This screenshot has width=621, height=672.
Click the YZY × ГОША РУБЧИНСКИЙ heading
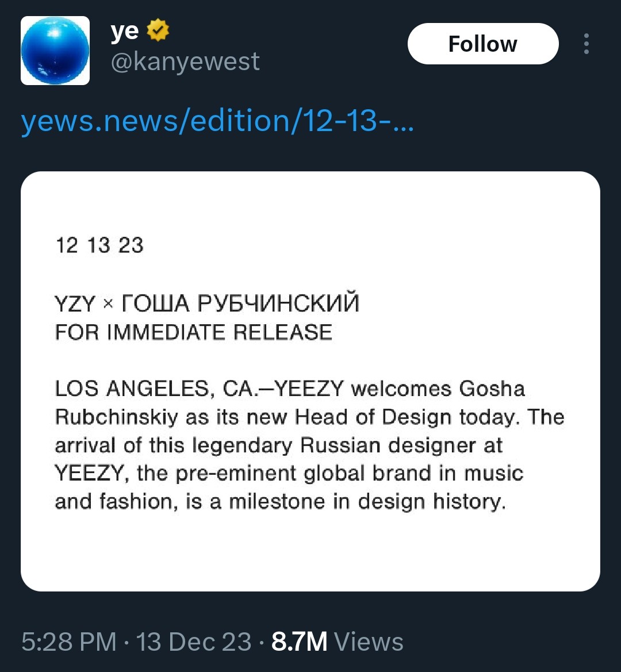[x=207, y=302]
